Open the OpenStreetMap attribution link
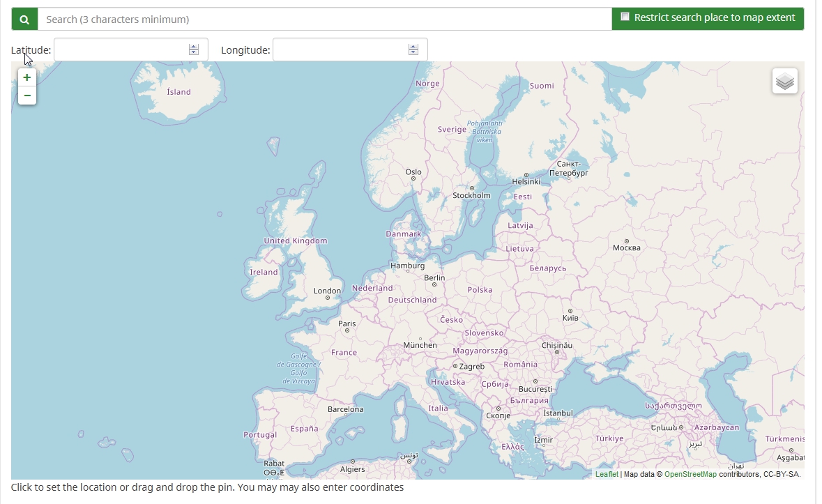The image size is (822, 504). (690, 474)
